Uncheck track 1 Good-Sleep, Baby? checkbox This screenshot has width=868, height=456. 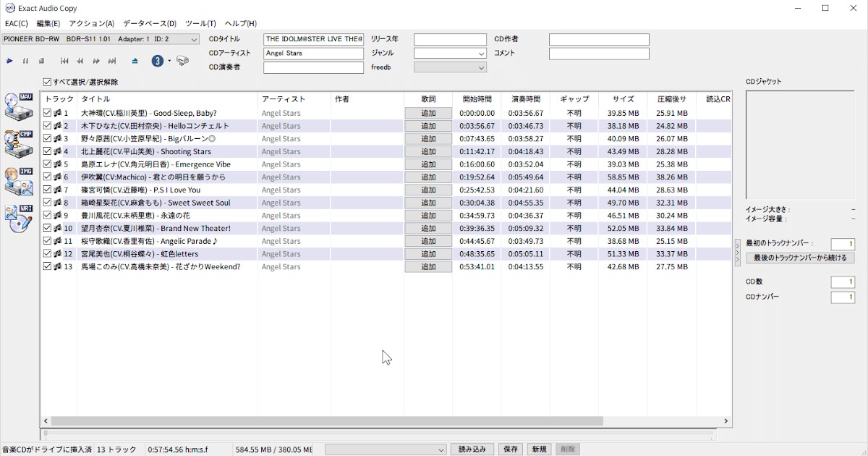point(48,113)
